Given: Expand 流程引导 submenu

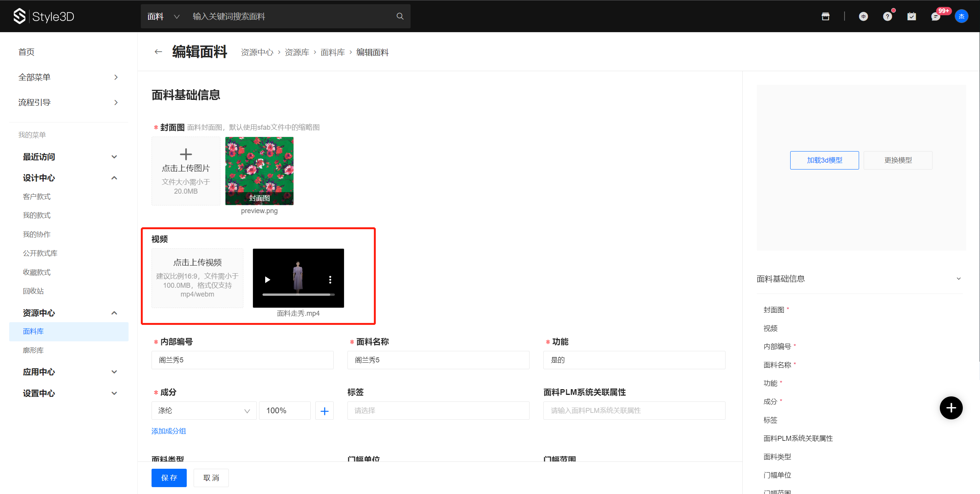Looking at the screenshot, I should [116, 103].
